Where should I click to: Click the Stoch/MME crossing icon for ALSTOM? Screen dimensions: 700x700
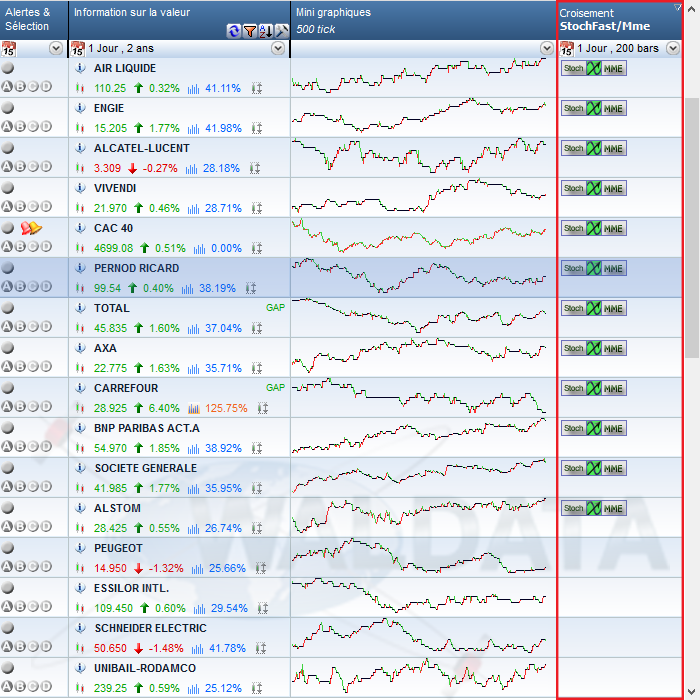click(x=594, y=508)
